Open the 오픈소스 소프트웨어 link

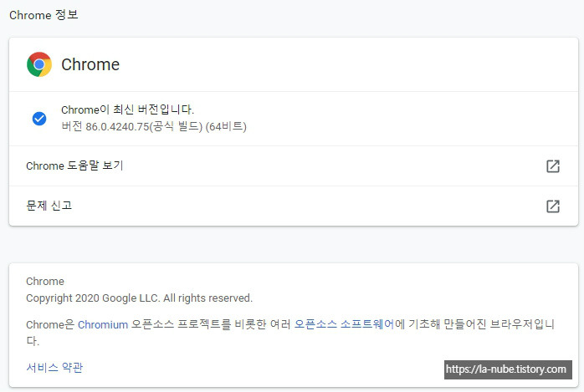pos(344,324)
